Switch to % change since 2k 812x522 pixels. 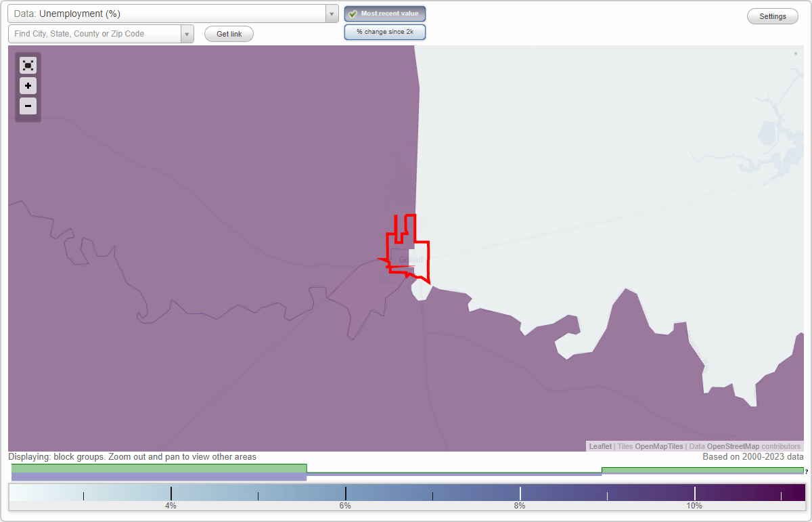pos(385,32)
